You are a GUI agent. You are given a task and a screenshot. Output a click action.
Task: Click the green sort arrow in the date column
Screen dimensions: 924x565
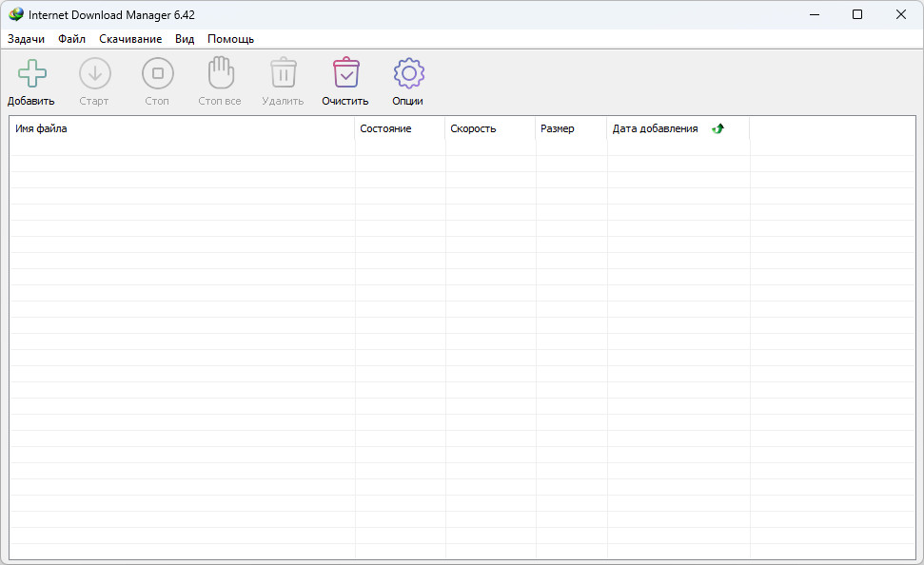pyautogui.click(x=718, y=129)
